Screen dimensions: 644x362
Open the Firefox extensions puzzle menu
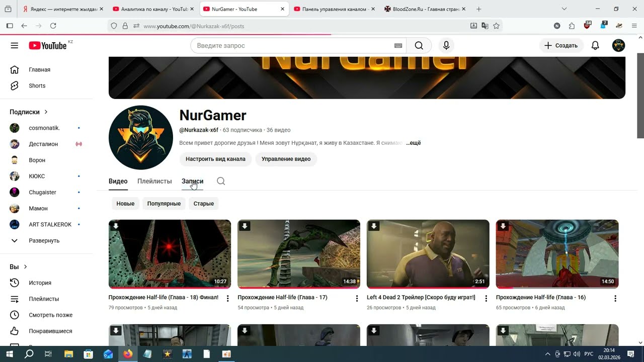[x=572, y=26]
